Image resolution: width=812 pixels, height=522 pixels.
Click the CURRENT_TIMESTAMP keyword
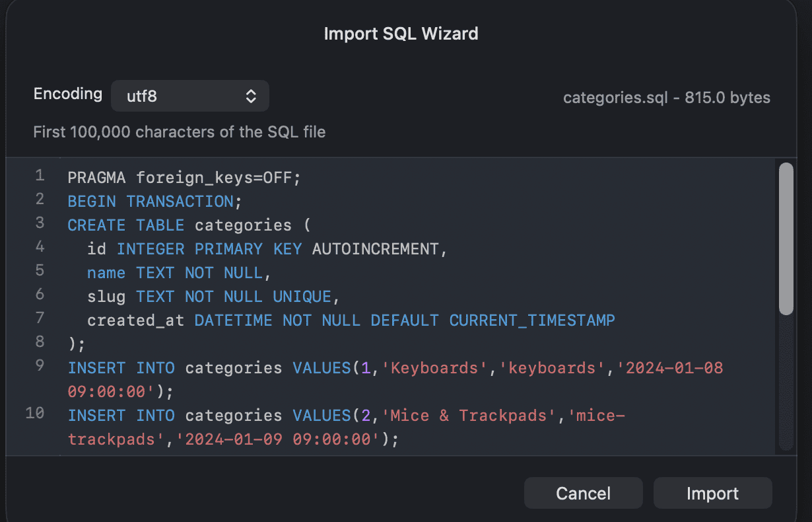click(532, 320)
